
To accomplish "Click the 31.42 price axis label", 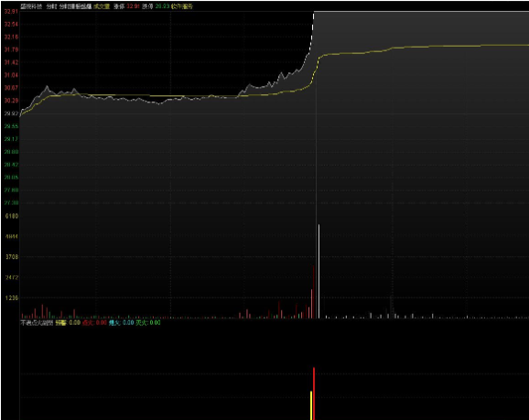I will coord(12,62).
